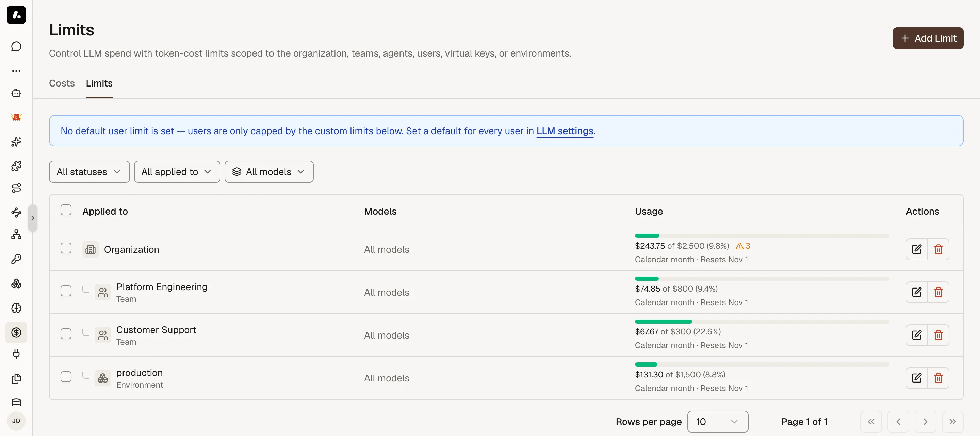
Task: Click the Customer Support usage progress bar
Action: pyautogui.click(x=762, y=322)
